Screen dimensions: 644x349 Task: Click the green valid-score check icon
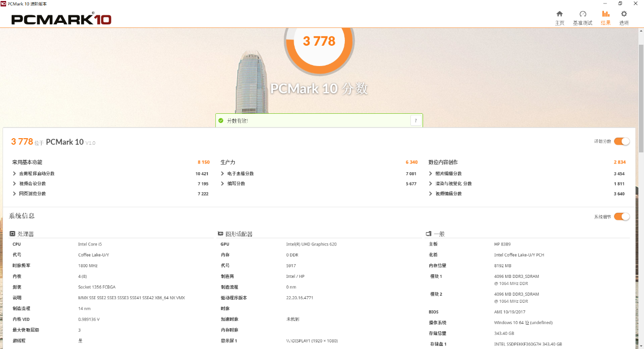click(x=220, y=120)
